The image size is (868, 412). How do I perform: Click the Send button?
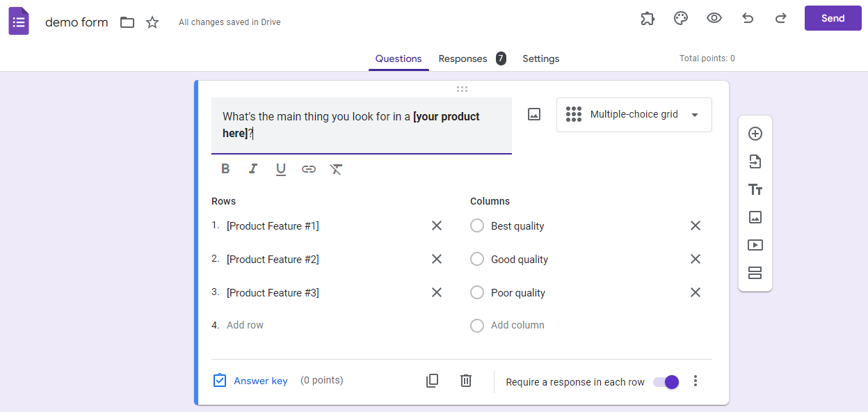point(833,18)
